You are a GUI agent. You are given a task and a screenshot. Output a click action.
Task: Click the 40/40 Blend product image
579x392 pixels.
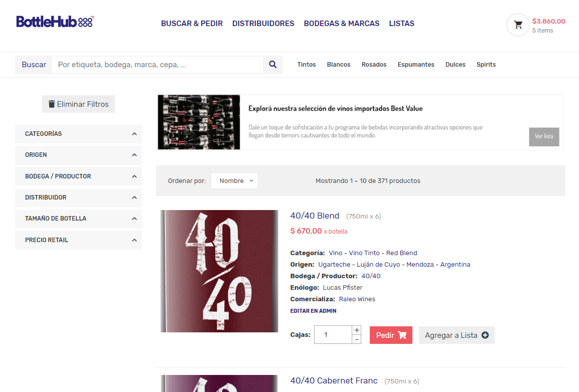(x=219, y=271)
